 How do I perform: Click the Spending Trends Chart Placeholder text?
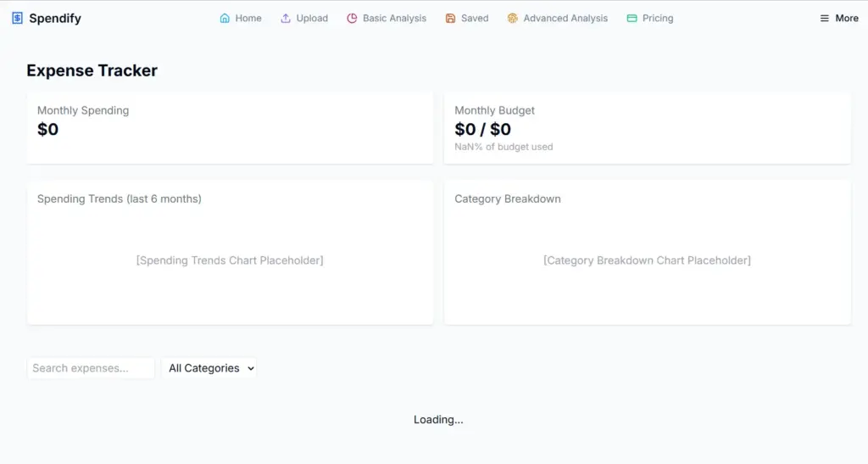pos(230,260)
